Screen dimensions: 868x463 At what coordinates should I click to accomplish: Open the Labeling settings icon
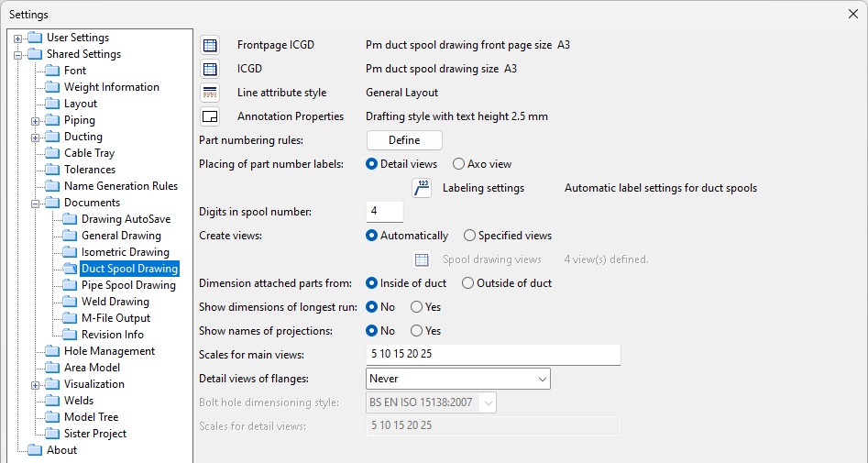click(422, 188)
